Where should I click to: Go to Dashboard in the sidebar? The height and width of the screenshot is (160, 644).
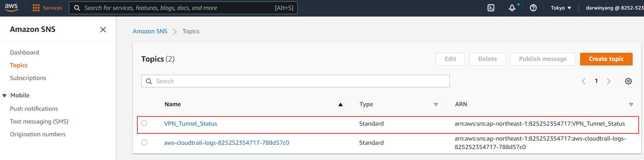tap(24, 52)
